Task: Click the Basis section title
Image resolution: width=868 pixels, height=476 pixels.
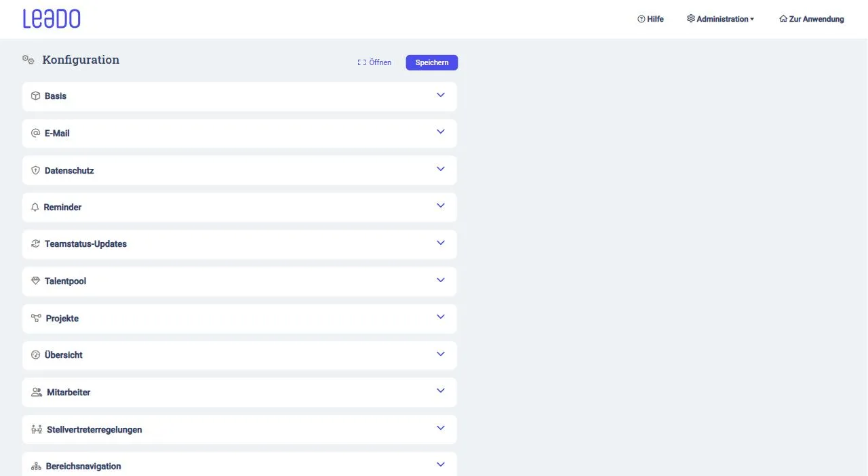Action: point(56,96)
